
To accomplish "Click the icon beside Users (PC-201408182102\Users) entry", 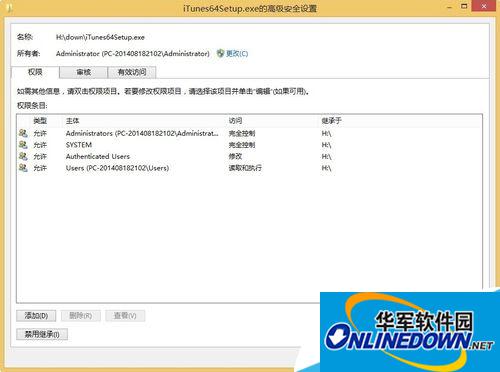I will pos(23,168).
